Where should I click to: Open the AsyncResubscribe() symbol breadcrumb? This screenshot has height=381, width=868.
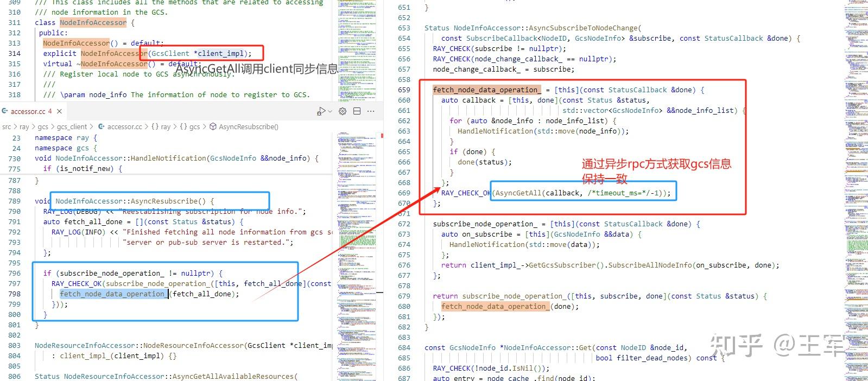244,126
